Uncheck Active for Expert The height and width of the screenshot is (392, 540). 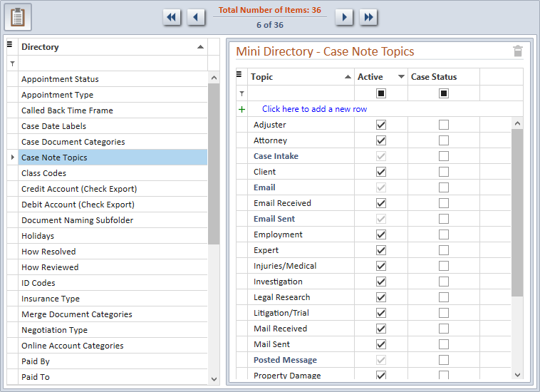click(x=381, y=250)
